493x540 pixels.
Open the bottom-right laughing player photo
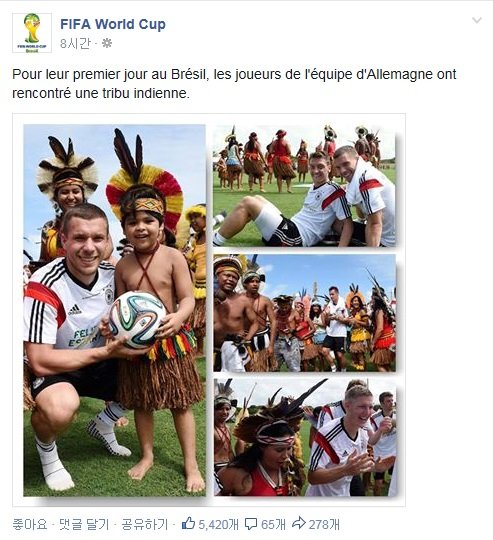tap(304, 437)
